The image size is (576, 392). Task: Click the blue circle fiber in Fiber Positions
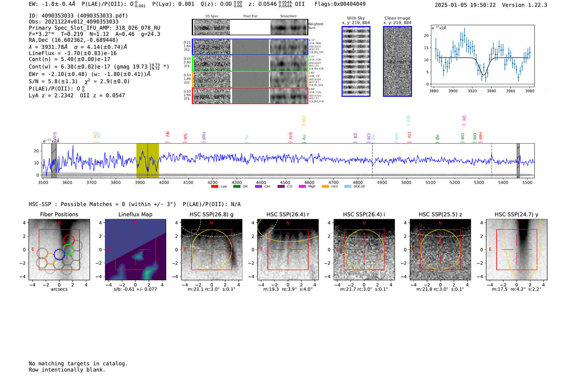click(x=59, y=254)
